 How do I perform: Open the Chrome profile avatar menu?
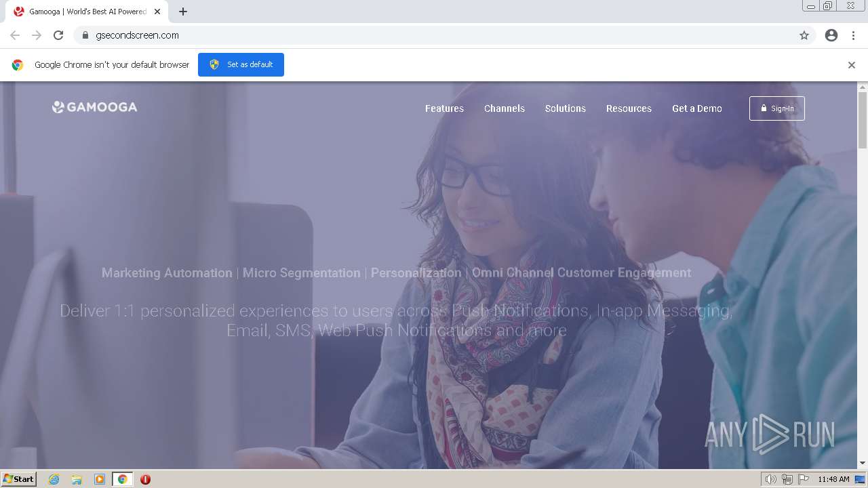[831, 35]
